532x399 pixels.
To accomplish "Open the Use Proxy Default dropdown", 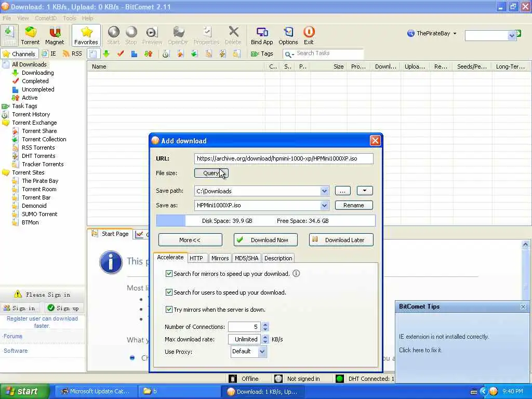I will (x=262, y=352).
